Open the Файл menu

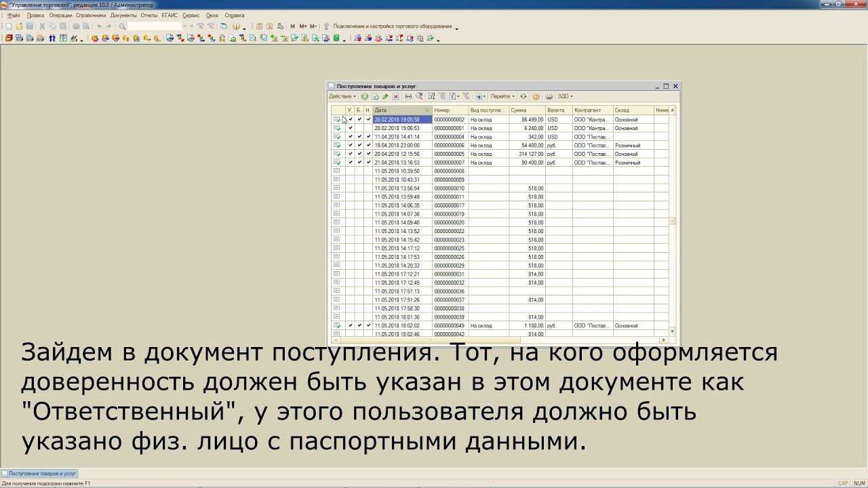pyautogui.click(x=14, y=15)
